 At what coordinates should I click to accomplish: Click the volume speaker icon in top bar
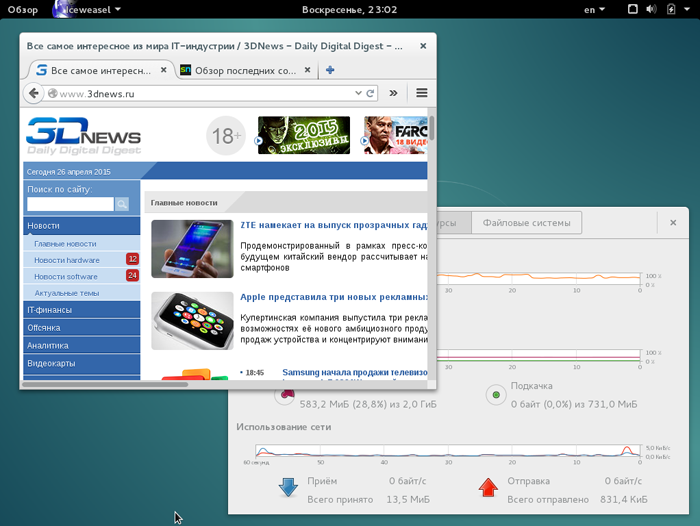(651, 9)
